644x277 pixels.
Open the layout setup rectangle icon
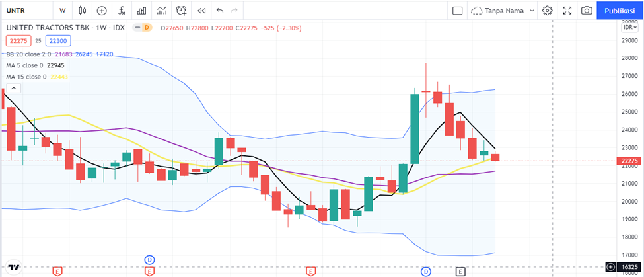[458, 11]
